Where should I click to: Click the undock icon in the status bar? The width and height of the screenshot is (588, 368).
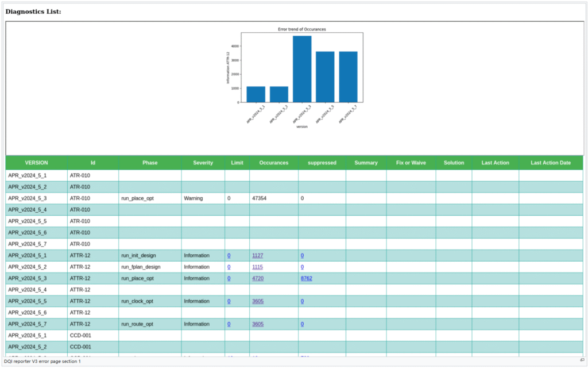[582, 360]
